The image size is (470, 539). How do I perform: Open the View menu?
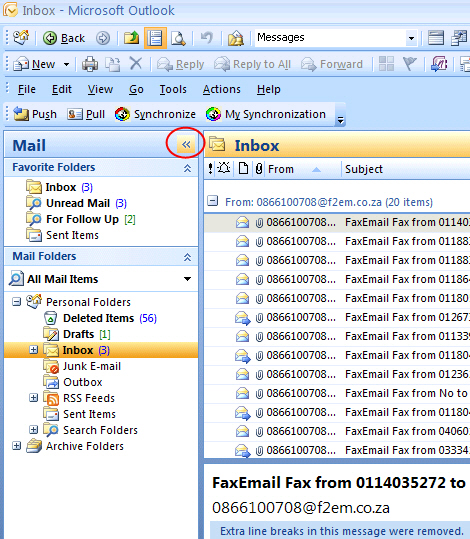(100, 89)
